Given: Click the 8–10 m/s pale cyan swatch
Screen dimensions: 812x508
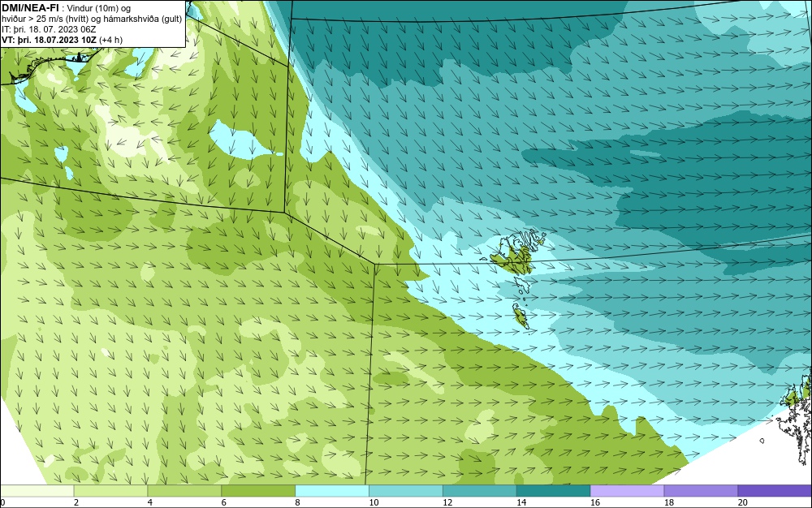Looking at the screenshot, I should pyautogui.click(x=332, y=491).
